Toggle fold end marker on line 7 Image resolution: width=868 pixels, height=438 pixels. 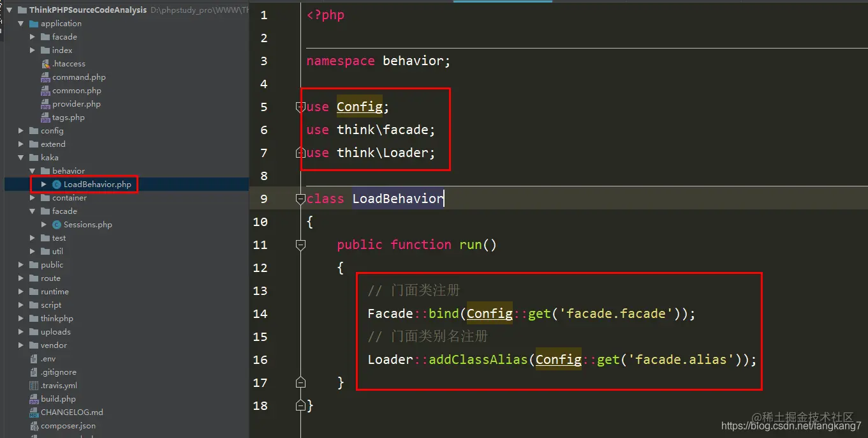tap(301, 153)
